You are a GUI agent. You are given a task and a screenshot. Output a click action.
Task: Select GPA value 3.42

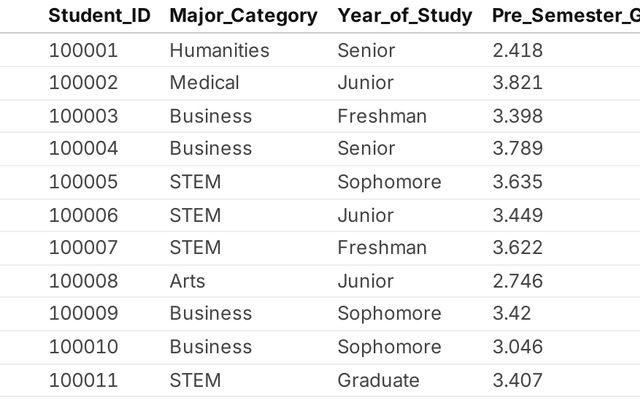coord(512,313)
